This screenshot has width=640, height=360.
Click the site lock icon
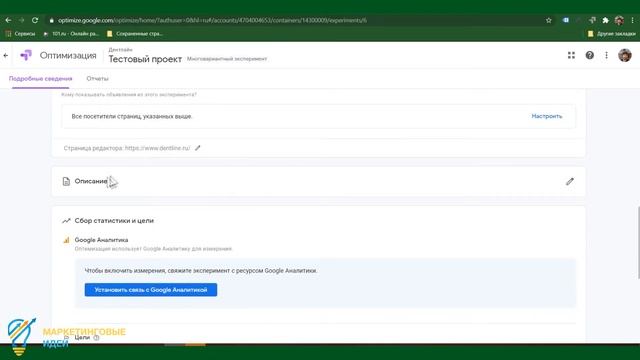tap(51, 20)
